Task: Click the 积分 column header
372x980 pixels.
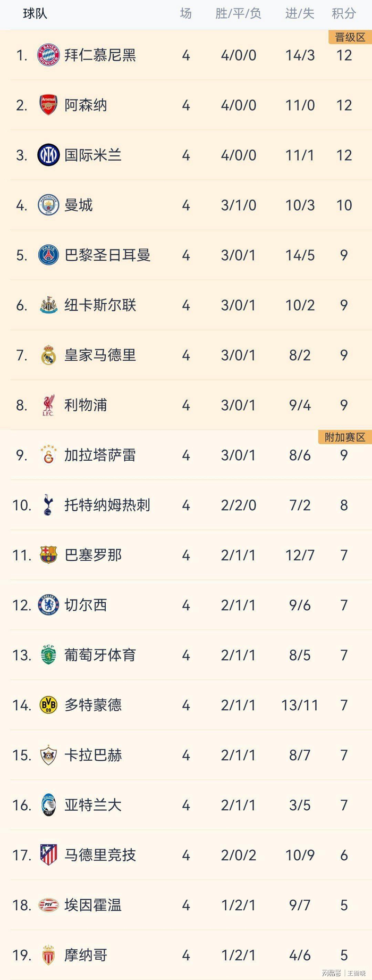Action: click(x=344, y=13)
